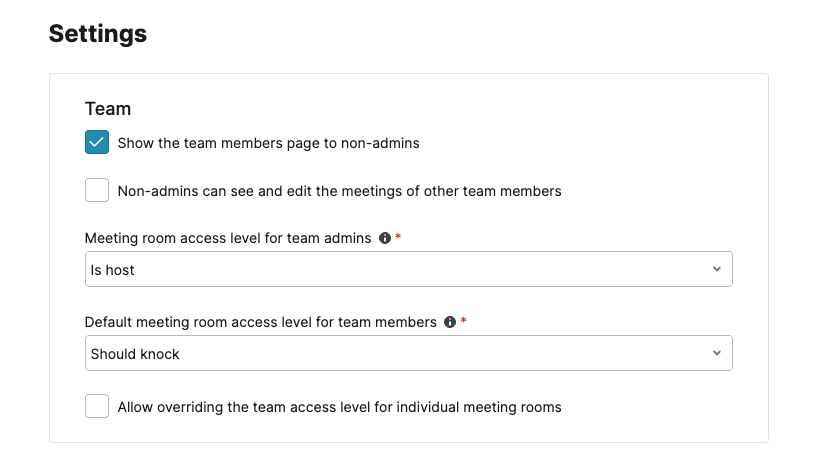Click 'Meeting room access level for team admins' label
The image size is (827, 466).
228,239
